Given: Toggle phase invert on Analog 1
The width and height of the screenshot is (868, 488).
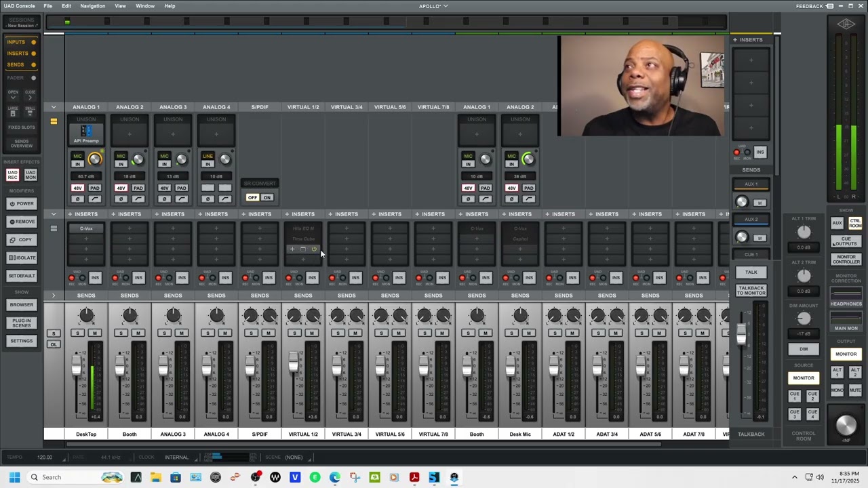Looking at the screenshot, I should click(x=77, y=199).
